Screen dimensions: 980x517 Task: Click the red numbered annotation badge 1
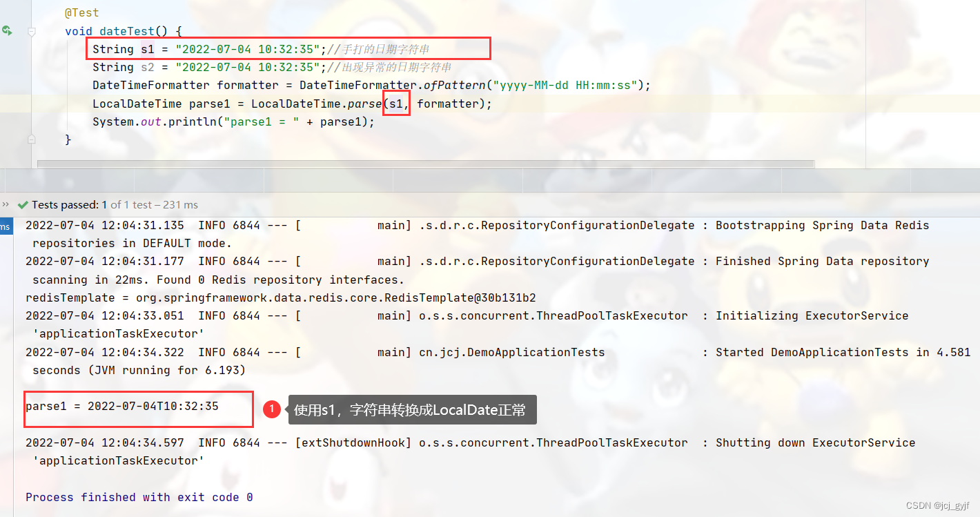coord(272,409)
